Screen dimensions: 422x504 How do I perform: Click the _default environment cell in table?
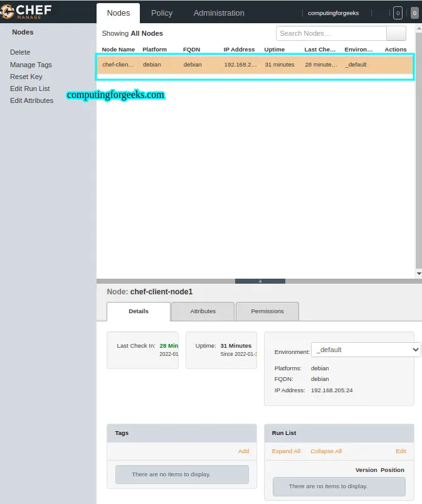(356, 64)
